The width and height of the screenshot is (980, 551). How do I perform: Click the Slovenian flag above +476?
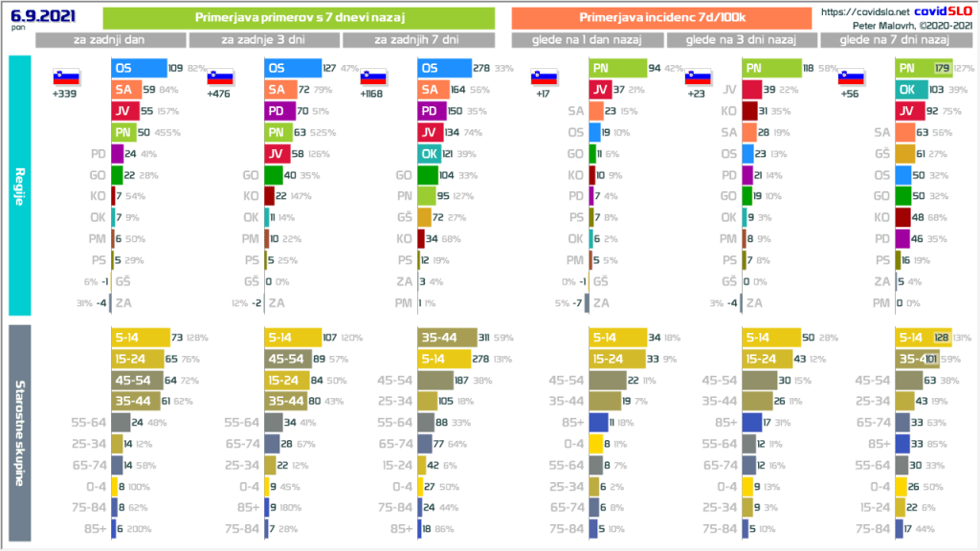click(x=221, y=77)
